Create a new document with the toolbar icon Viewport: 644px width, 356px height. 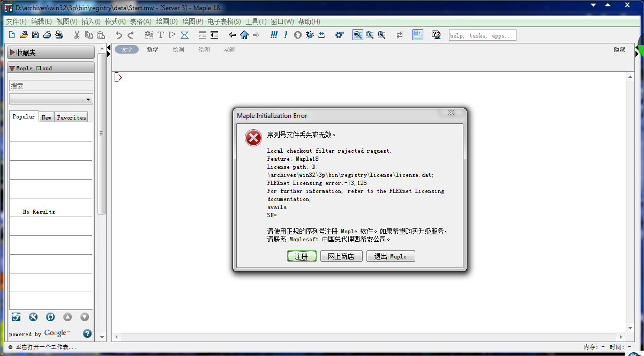pyautogui.click(x=12, y=35)
